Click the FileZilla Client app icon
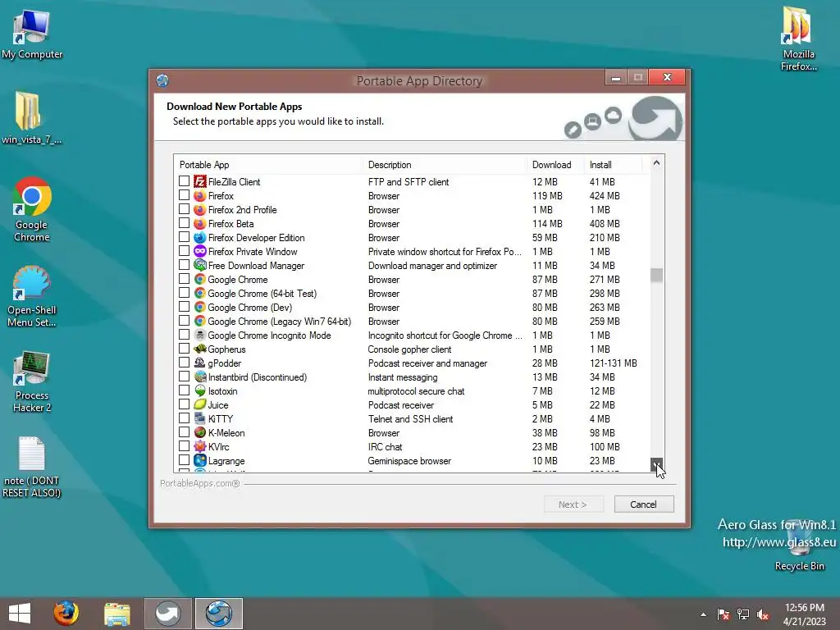The height and width of the screenshot is (630, 840). (200, 181)
